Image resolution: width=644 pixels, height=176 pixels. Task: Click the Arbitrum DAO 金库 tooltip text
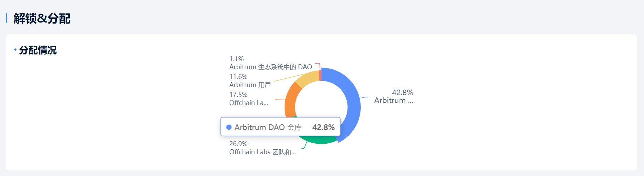point(268,127)
